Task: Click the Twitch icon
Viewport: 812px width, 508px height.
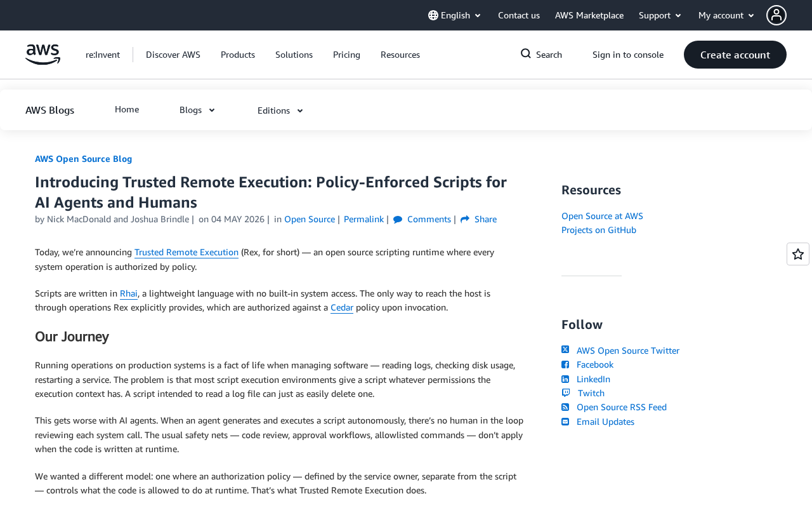Action: tap(566, 393)
